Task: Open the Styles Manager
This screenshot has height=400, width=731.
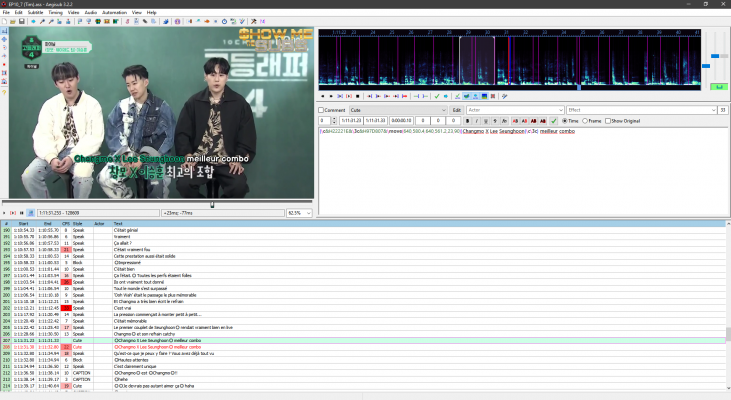Action: coord(127,21)
